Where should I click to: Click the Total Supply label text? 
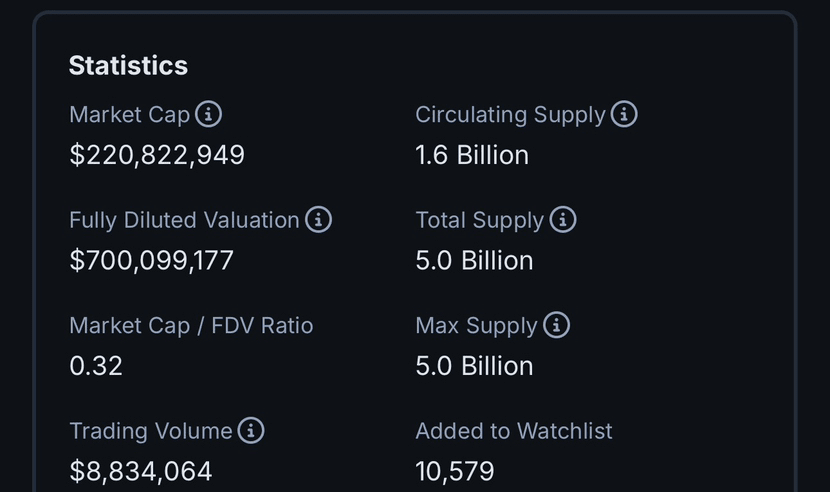pos(479,220)
